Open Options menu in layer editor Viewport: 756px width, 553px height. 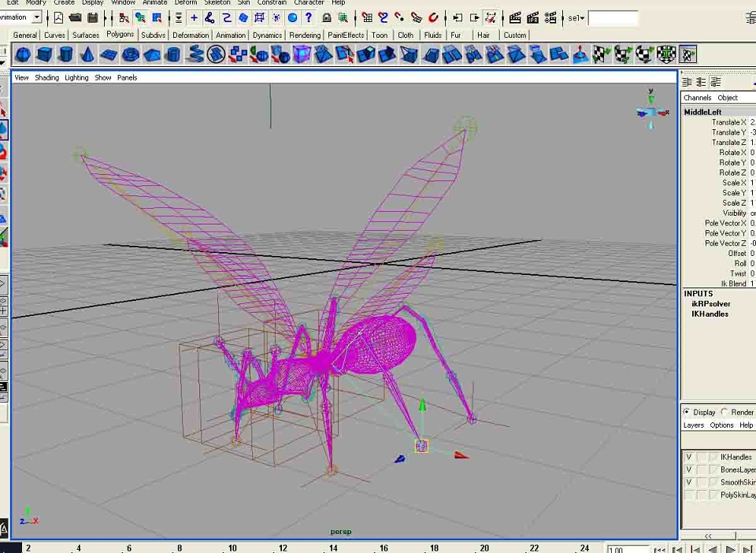[722, 425]
